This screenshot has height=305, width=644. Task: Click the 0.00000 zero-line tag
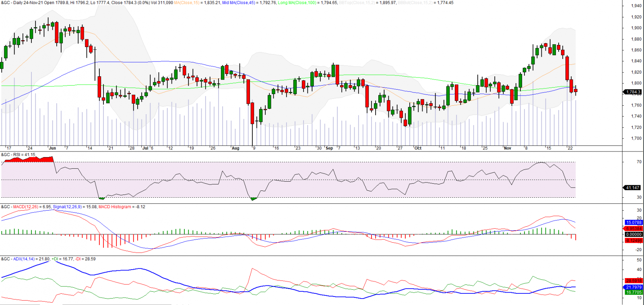(634, 234)
